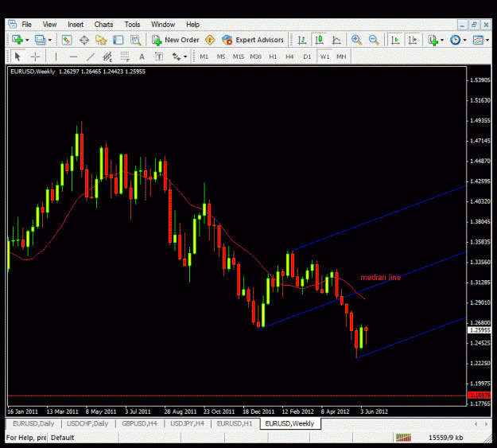This screenshot has width=497, height=448.
Task: Open the Tools menu
Action: 132,25
